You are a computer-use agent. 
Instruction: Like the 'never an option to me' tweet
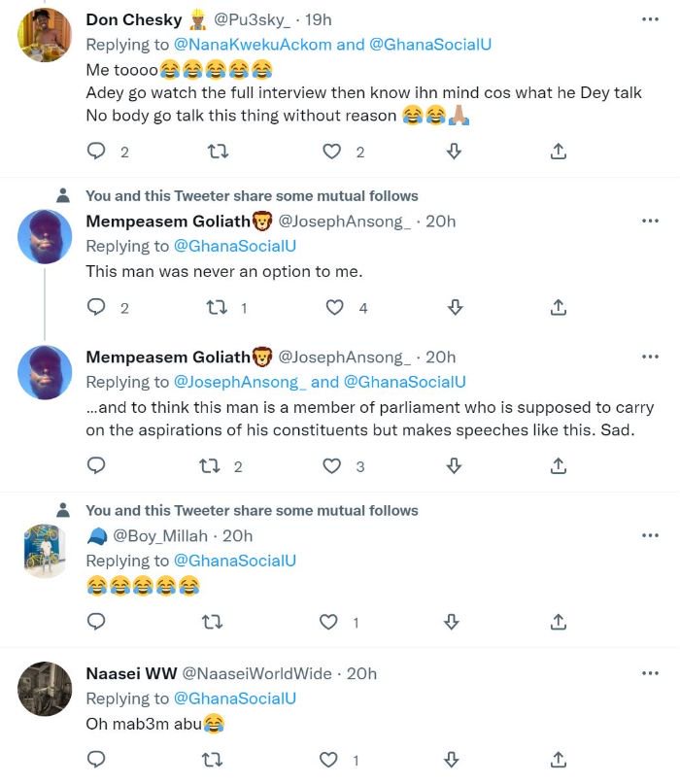tap(334, 307)
